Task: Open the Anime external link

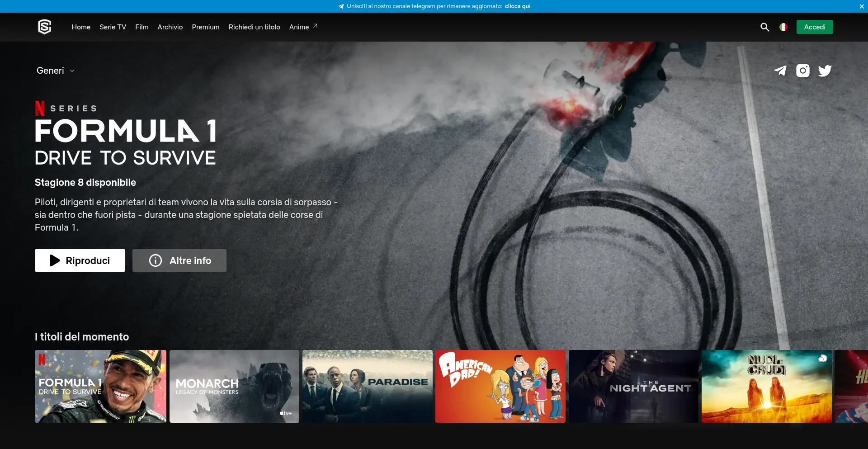Action: click(303, 27)
